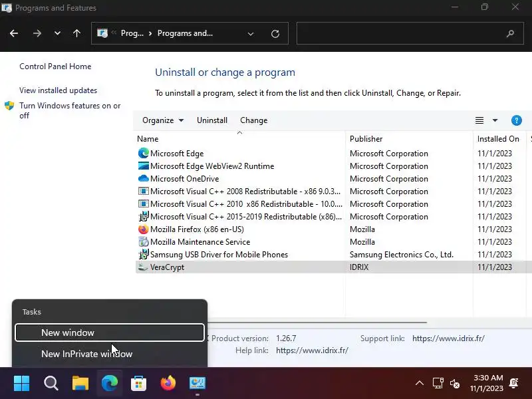Show hidden system tray icons
Viewport: 532px width, 399px height.
420,384
